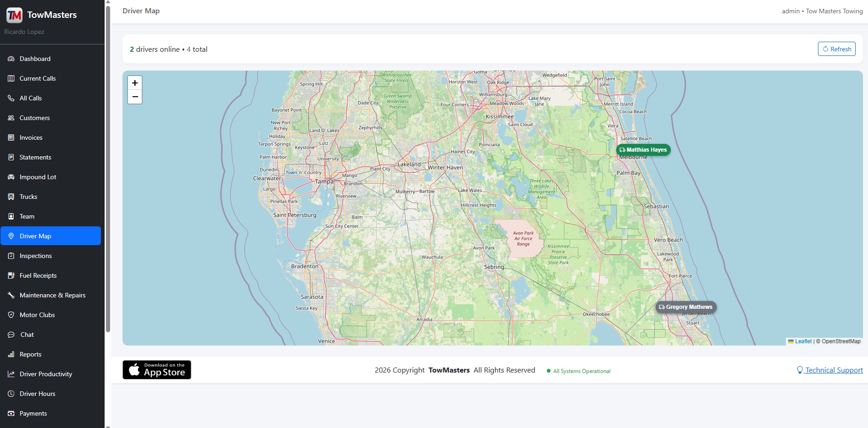Image resolution: width=868 pixels, height=428 pixels.
Task: Open Driver Productivity page
Action: (50, 374)
